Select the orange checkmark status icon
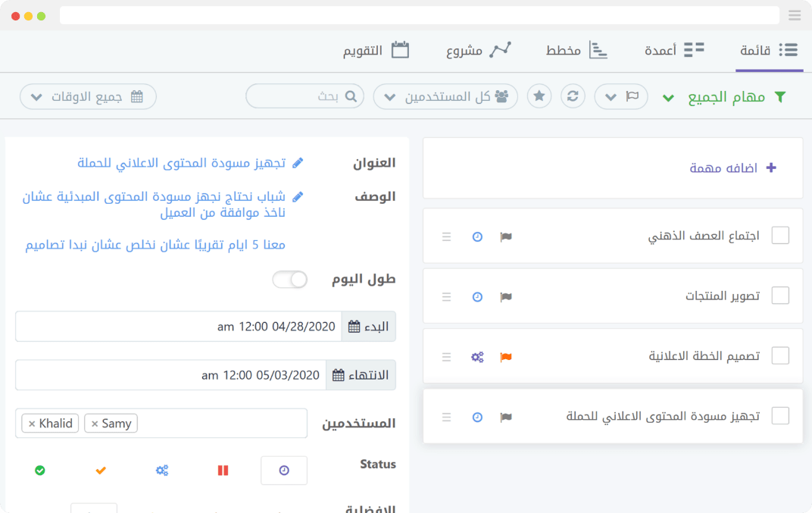Image resolution: width=812 pixels, height=513 pixels. pos(101,471)
